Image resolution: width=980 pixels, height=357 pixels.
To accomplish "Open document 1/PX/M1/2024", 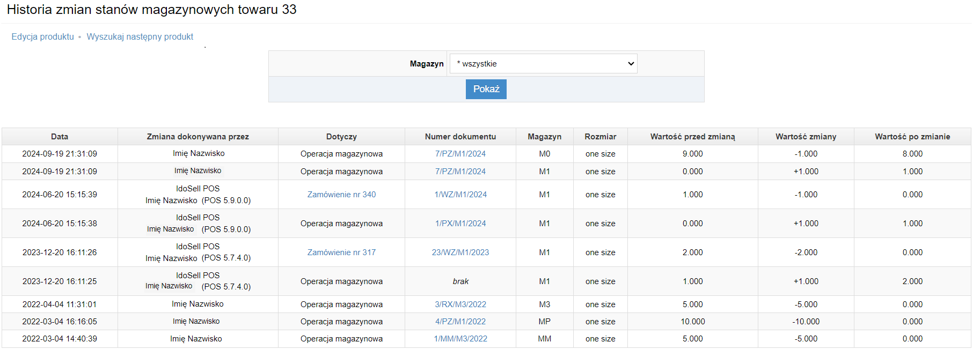I will click(x=460, y=224).
